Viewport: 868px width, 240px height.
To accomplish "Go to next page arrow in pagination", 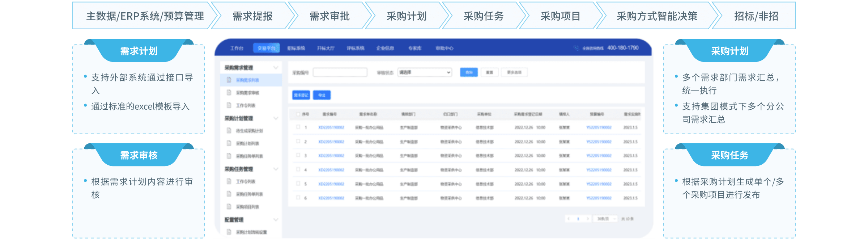I will tap(587, 219).
